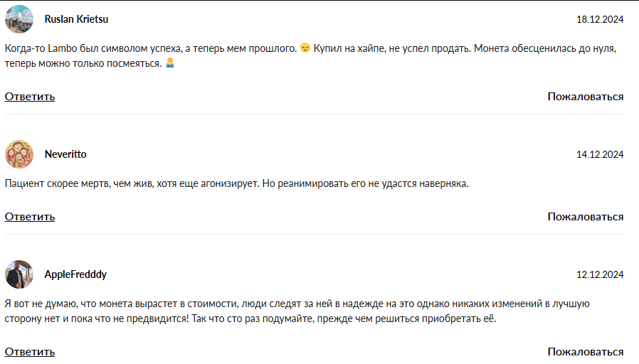
Task: Click the date 12.12.2024
Action: pyautogui.click(x=600, y=274)
